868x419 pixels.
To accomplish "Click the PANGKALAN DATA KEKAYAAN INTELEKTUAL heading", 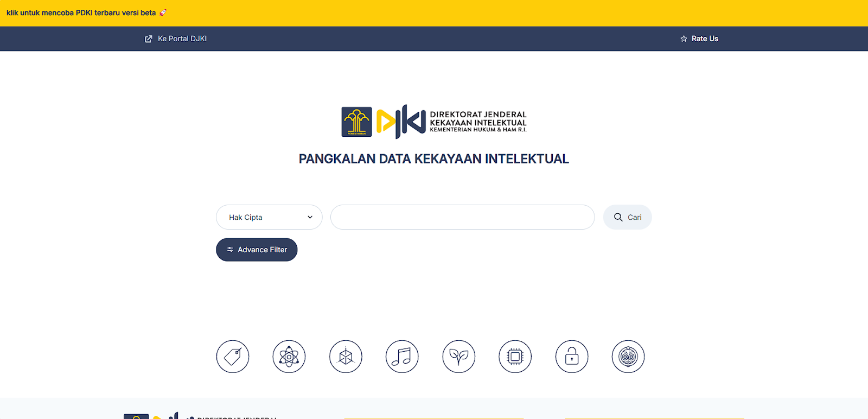I will click(434, 159).
